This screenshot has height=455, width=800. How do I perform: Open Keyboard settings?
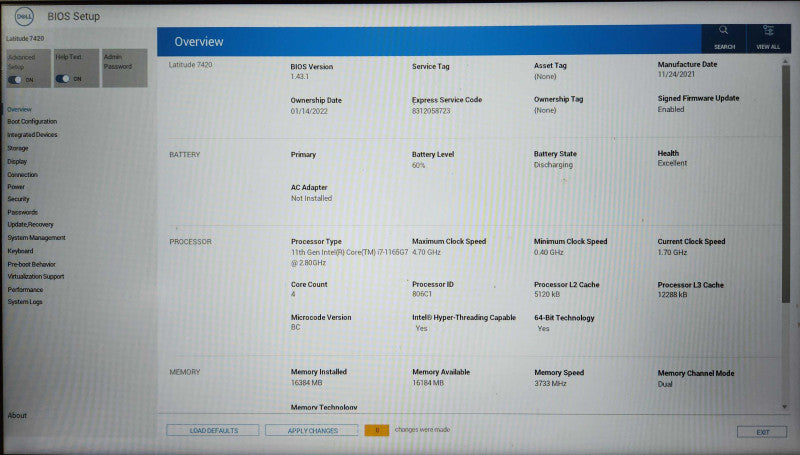point(20,251)
